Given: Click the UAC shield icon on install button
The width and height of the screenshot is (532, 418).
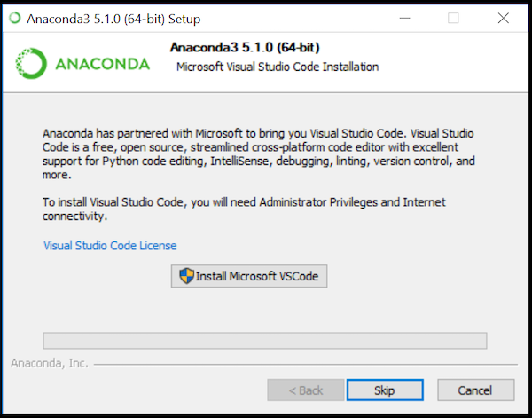Looking at the screenshot, I should pyautogui.click(x=186, y=276).
